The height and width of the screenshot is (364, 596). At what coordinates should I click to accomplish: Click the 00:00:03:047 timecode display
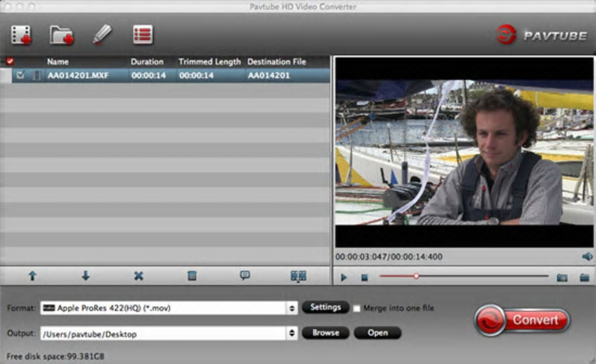389,257
